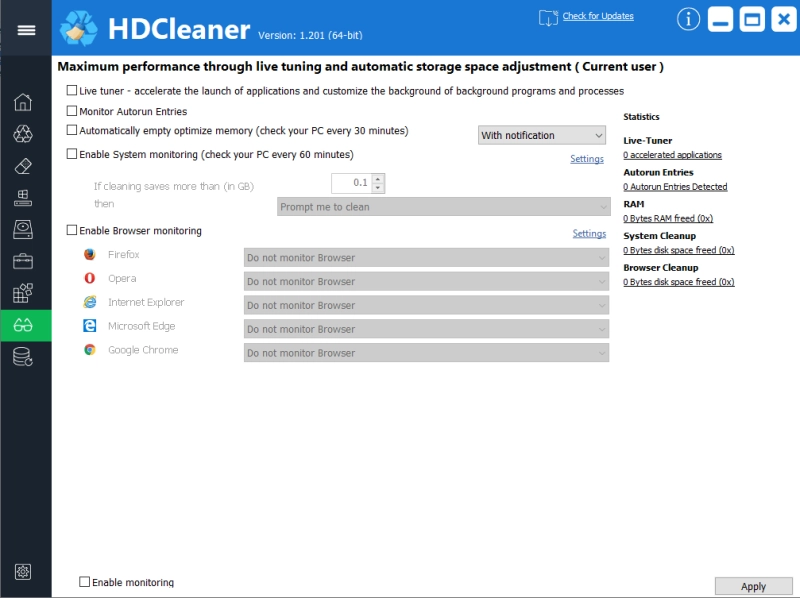The image size is (800, 598).
Task: Select the monitoring glasses sidebar icon
Action: [x=23, y=325]
